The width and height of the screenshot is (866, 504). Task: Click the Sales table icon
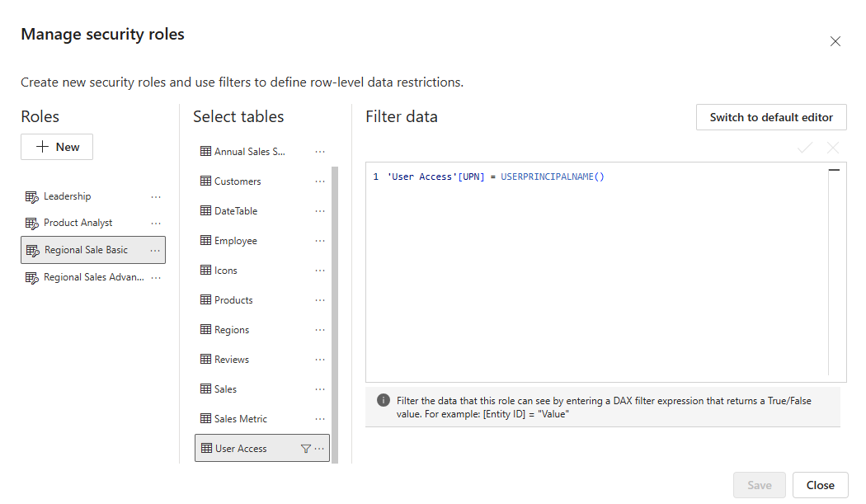coord(205,389)
